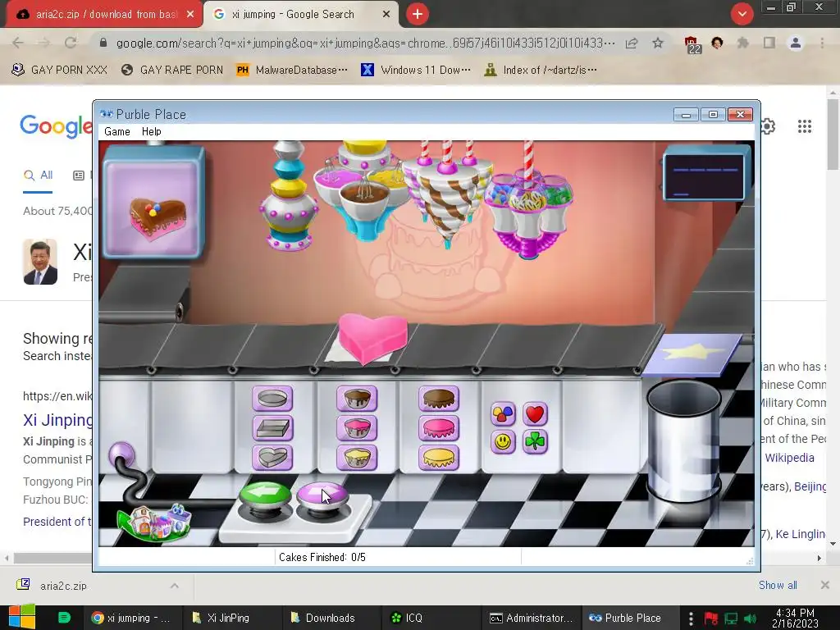
Task: Open MalwareDatabase bookmark
Action: coord(292,70)
